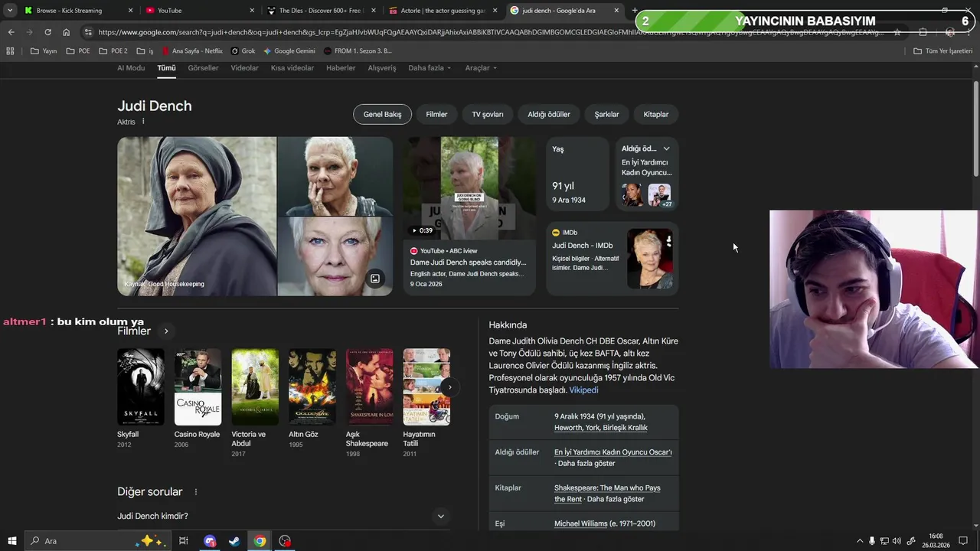Select the Aldığı ödüller chip
Screen dimensions: 980x551
coord(549,114)
